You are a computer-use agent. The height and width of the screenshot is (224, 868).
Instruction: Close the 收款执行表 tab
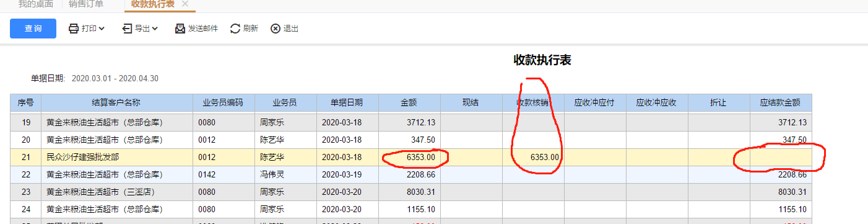[x=185, y=4]
